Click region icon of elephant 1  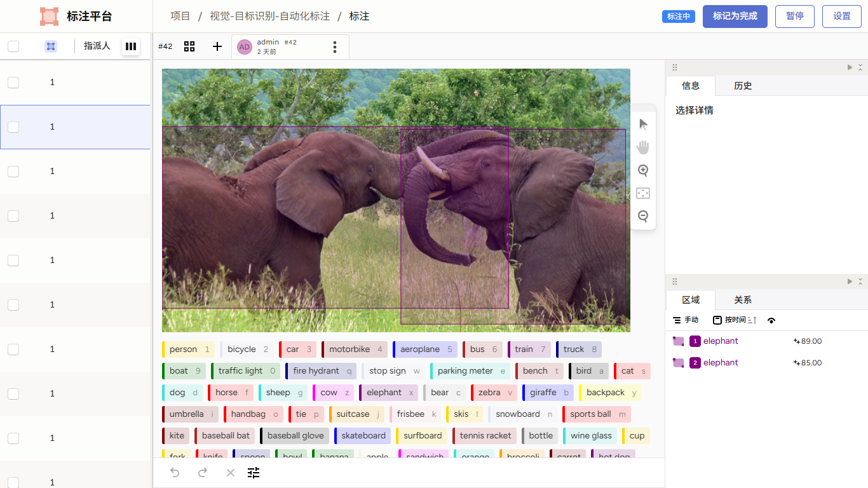679,341
